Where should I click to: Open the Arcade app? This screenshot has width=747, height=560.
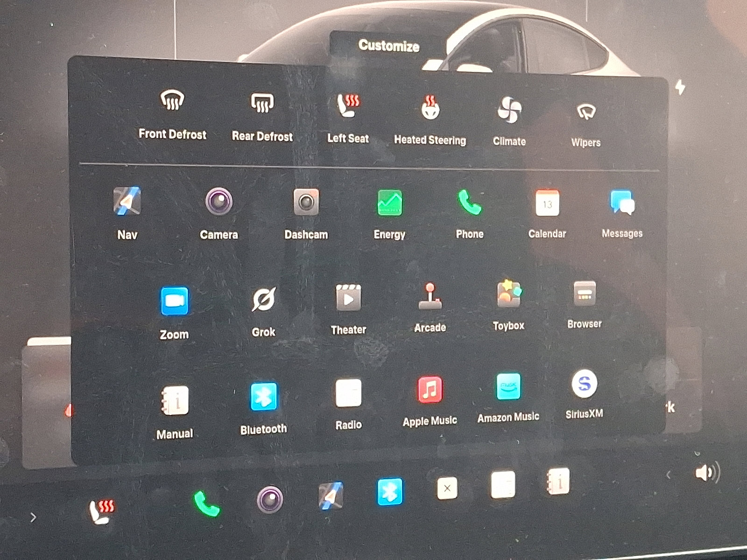[430, 297]
